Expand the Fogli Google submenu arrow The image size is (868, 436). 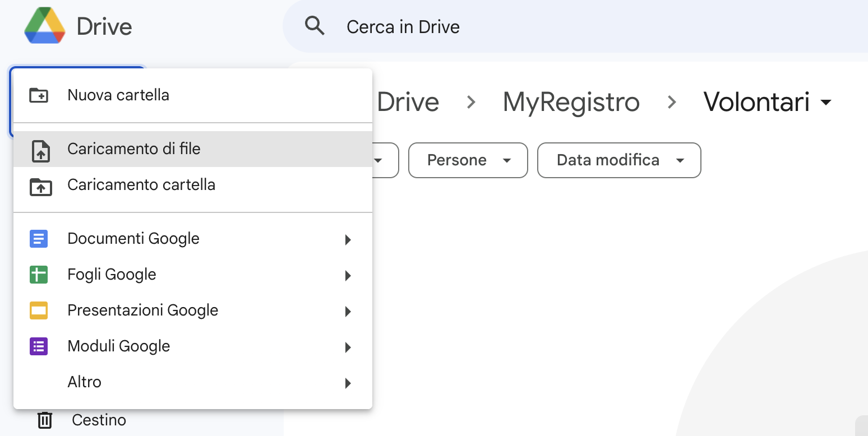tap(348, 276)
